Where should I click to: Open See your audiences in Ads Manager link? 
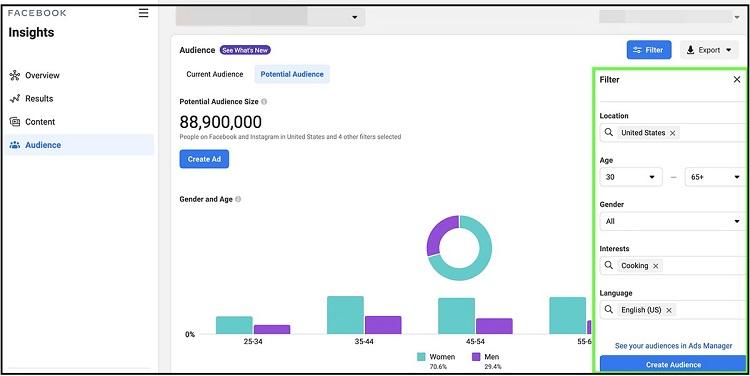click(673, 345)
